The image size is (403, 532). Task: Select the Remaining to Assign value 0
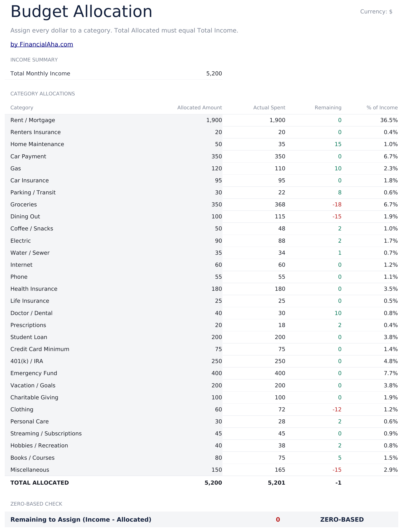278,520
